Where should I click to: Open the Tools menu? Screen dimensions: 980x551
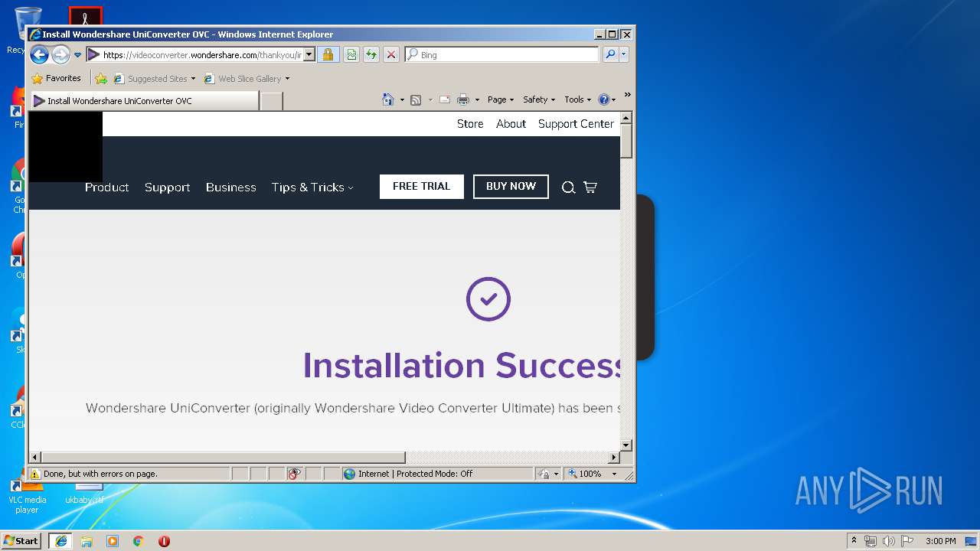pos(578,99)
